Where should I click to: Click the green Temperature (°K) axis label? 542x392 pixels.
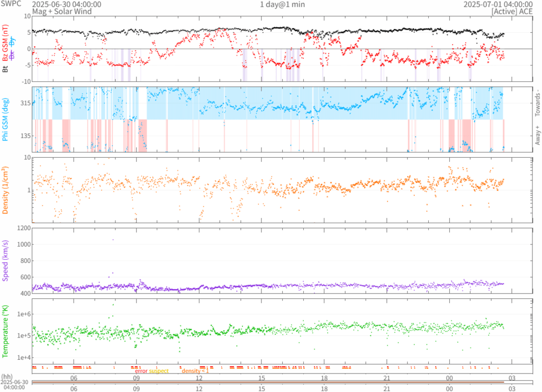[x=5, y=330]
